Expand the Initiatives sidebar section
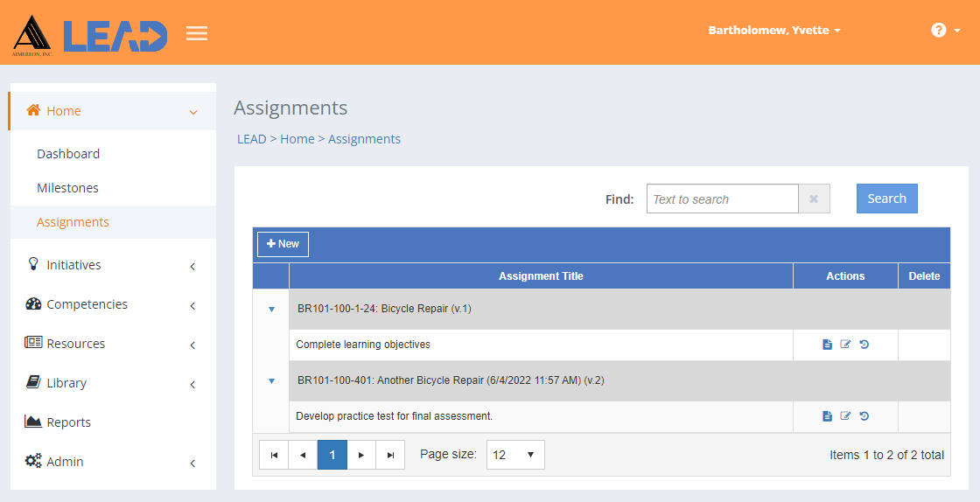This screenshot has height=502, width=980. point(113,265)
